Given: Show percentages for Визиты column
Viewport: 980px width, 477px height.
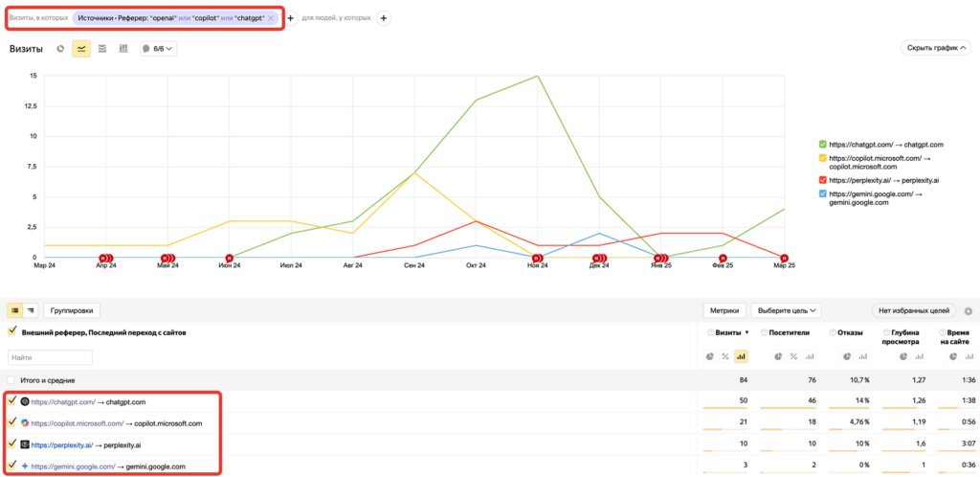Looking at the screenshot, I should coord(725,356).
